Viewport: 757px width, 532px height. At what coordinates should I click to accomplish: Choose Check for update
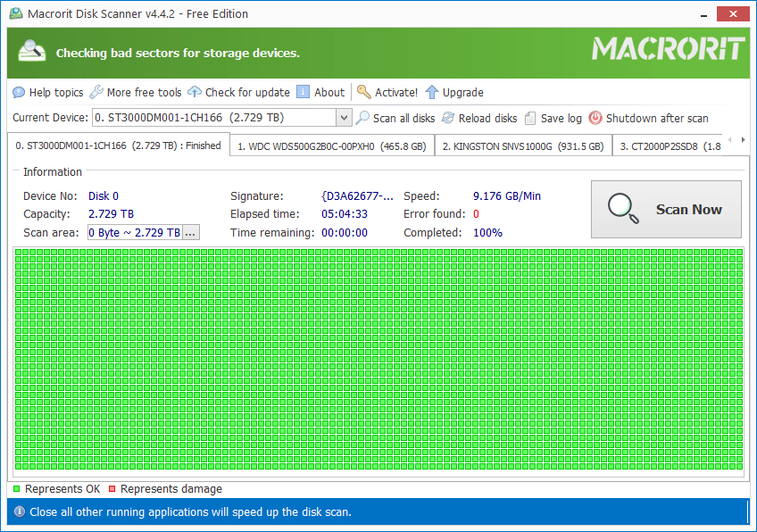point(247,92)
